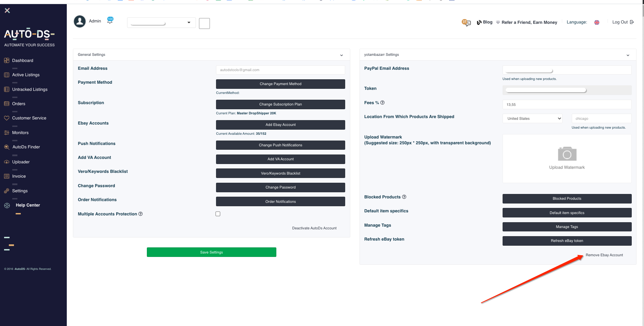Click the Deactivate AutoDs Account link

point(314,228)
